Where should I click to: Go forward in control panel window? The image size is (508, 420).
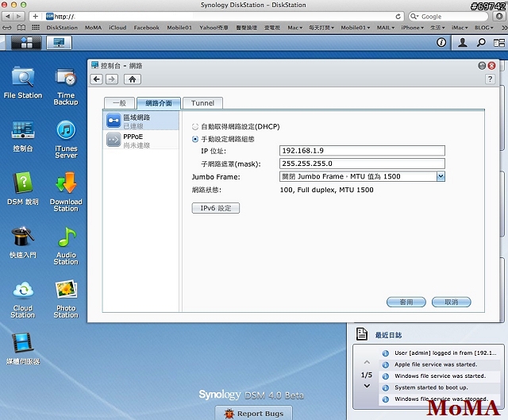(112, 79)
